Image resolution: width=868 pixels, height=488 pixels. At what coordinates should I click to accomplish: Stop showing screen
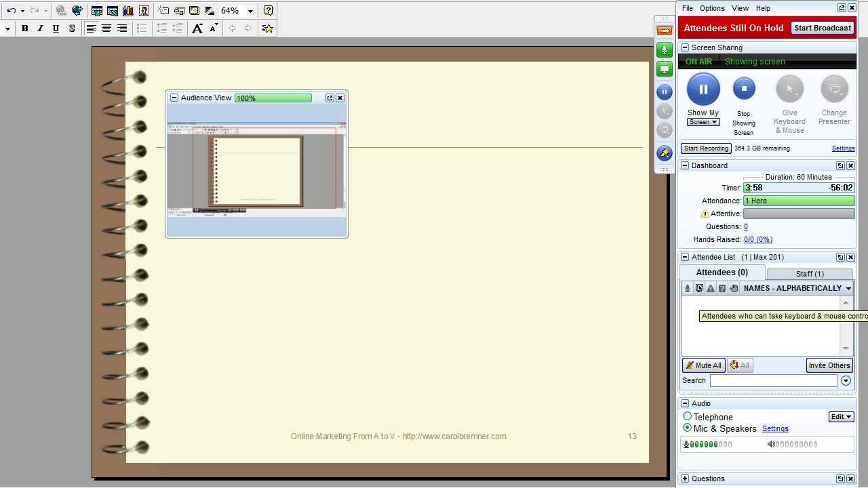744,88
